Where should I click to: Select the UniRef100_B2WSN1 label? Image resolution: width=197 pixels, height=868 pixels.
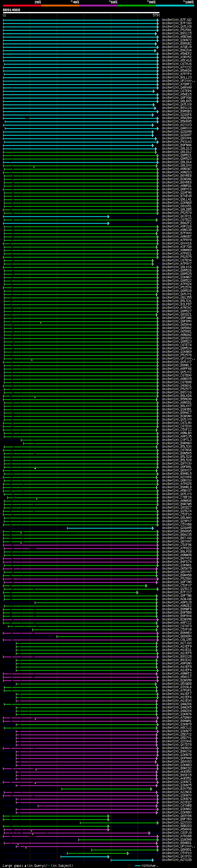click(x=177, y=179)
